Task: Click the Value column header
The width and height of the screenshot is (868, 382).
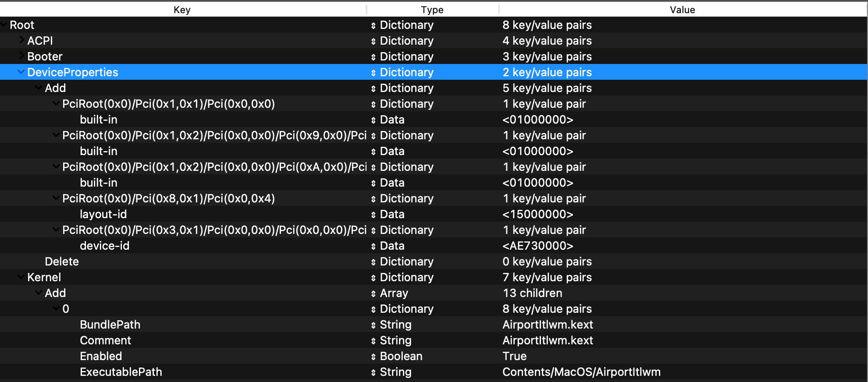Action: (682, 10)
